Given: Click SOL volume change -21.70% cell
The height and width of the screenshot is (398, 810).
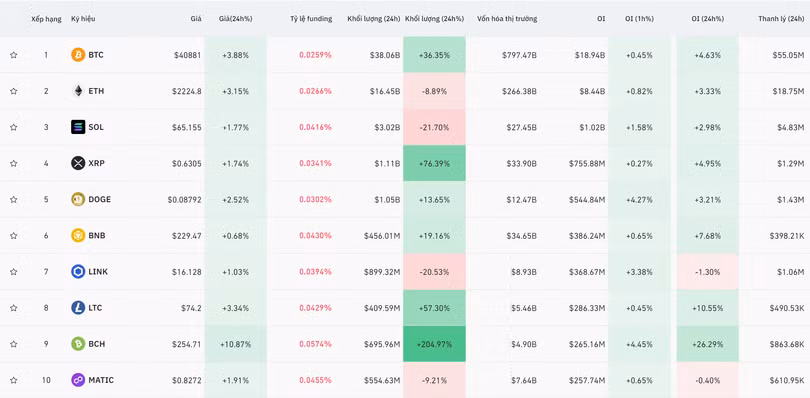Looking at the screenshot, I should pos(434,127).
